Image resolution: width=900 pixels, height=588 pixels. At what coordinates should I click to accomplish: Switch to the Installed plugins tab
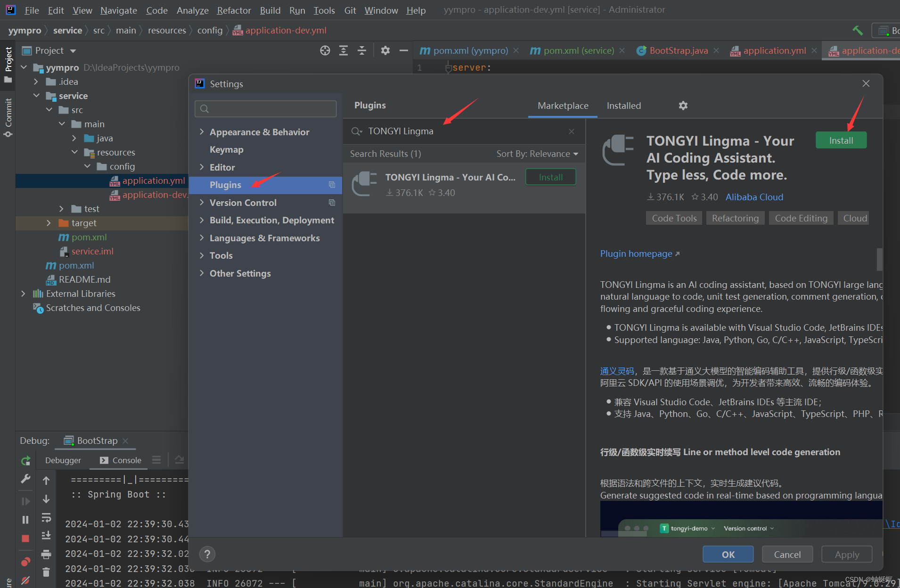[624, 106]
